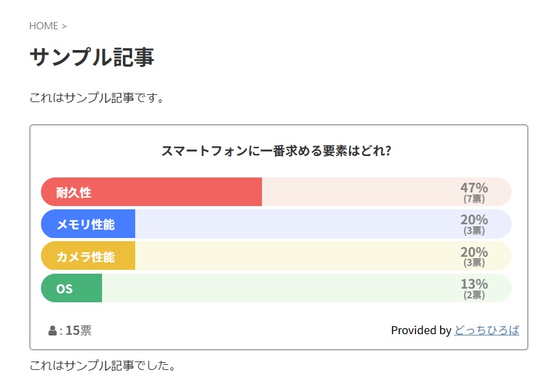Click the 13% label on OS row
The height and width of the screenshot is (392, 559).
pos(476,283)
